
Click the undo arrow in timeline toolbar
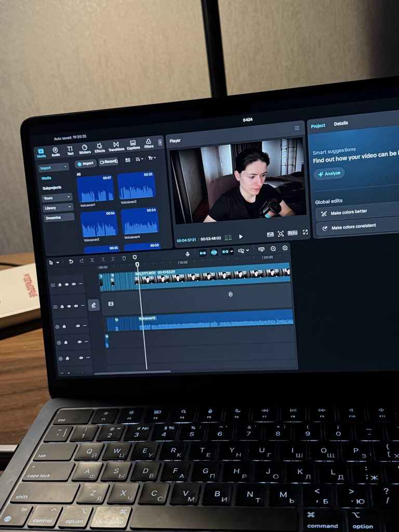coord(71,261)
